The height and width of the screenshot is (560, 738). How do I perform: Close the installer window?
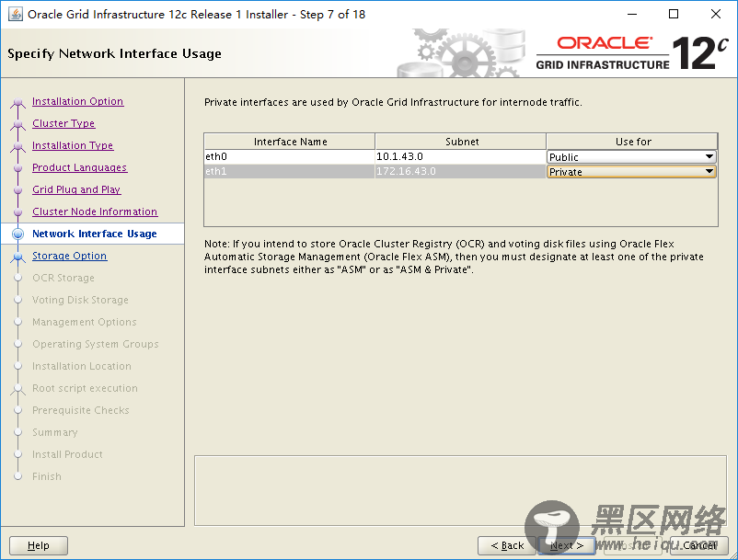pos(716,14)
